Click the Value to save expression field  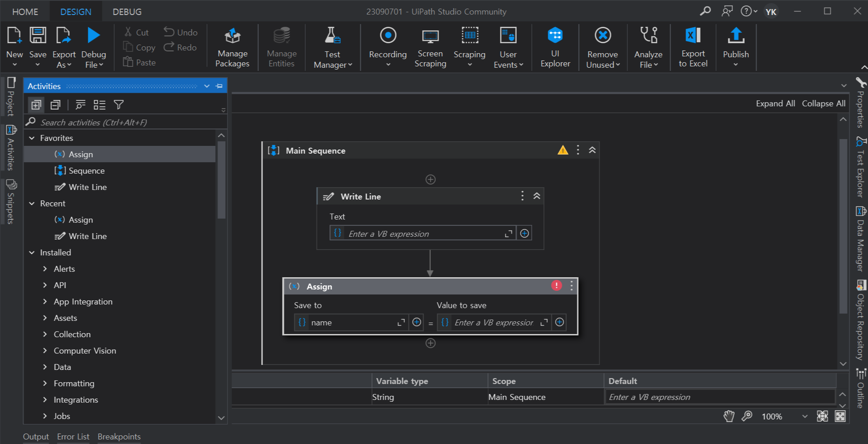click(494, 322)
